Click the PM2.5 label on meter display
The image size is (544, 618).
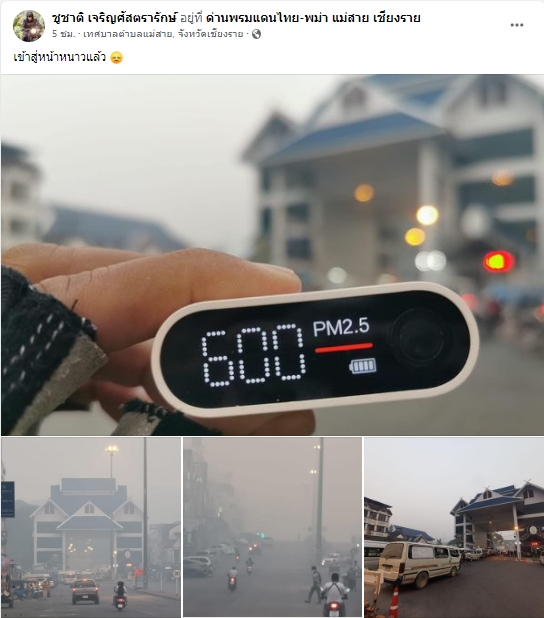point(341,327)
